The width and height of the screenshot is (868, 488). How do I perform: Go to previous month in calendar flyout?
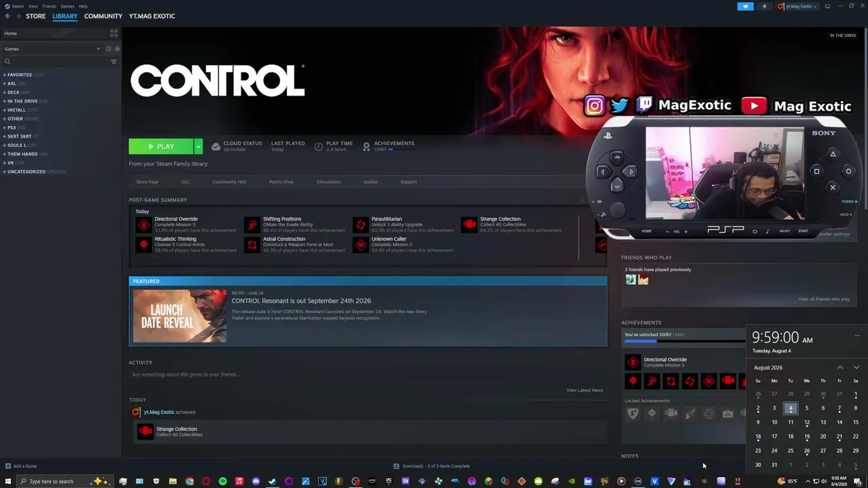[x=840, y=367]
